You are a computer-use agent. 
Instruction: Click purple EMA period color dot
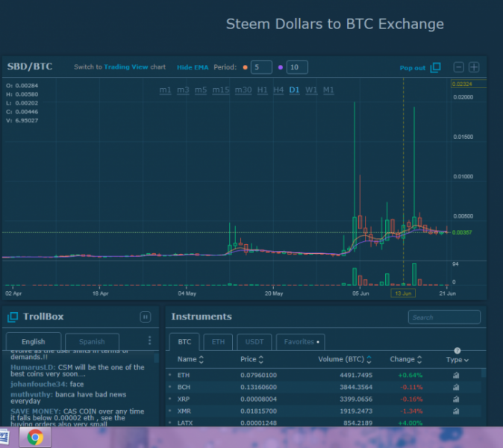[281, 67]
